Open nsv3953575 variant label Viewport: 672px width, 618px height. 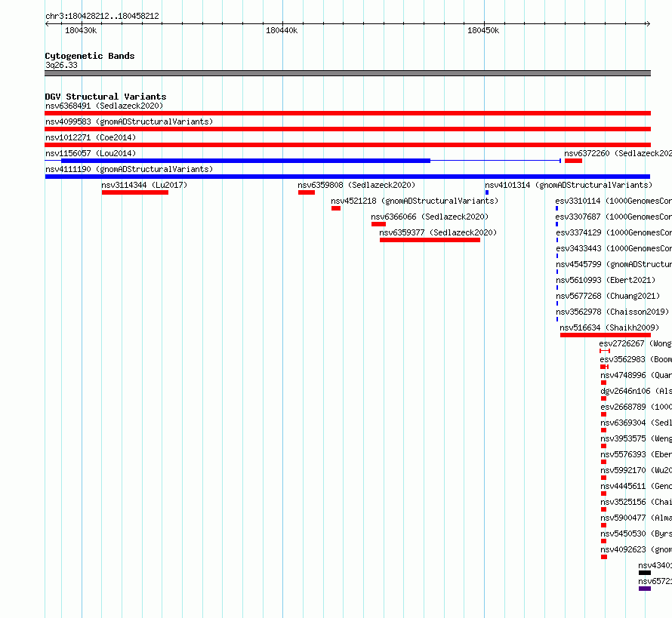click(637, 438)
